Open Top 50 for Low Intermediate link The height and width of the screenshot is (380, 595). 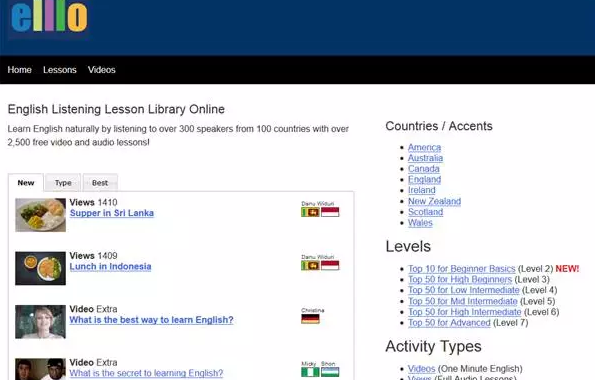click(464, 290)
